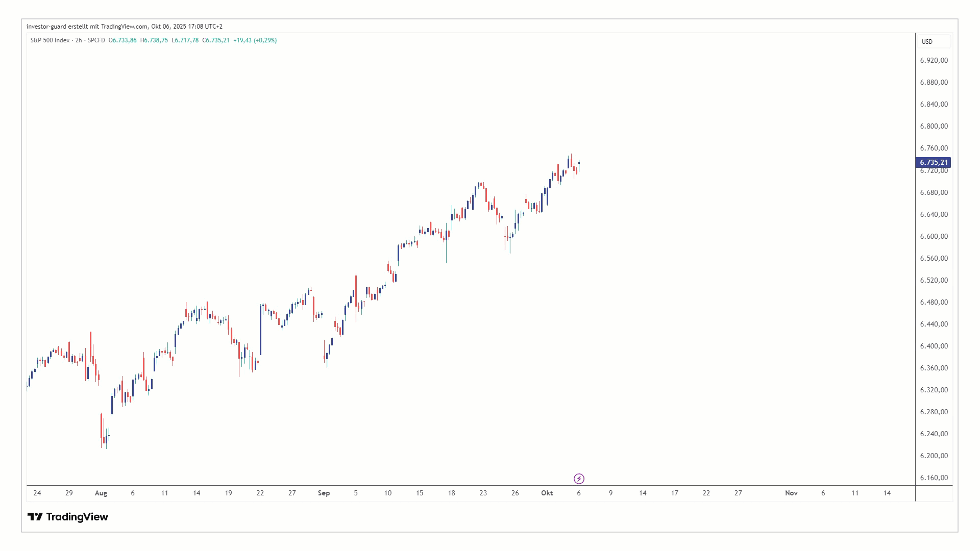
Task: Select the 2h interval label in header
Action: tap(79, 40)
